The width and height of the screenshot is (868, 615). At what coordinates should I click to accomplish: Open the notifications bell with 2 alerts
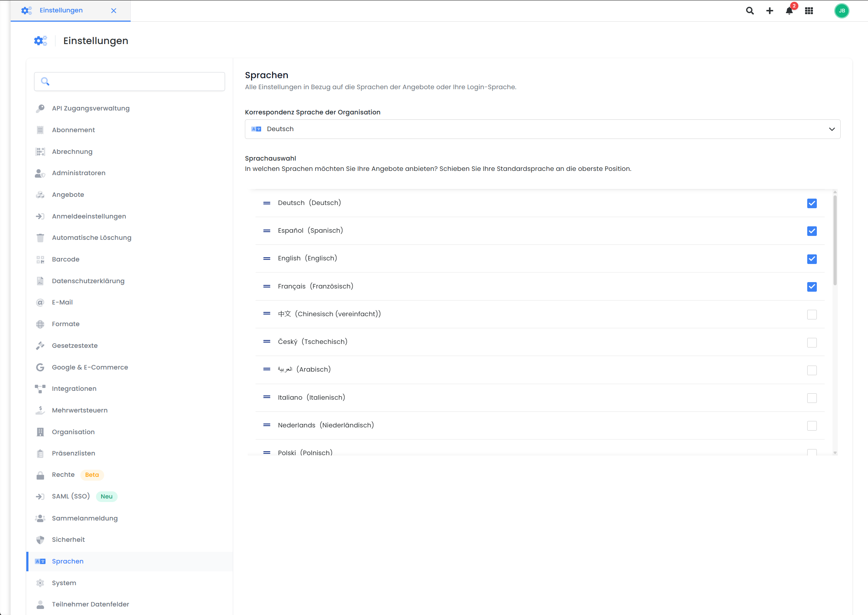pos(789,12)
